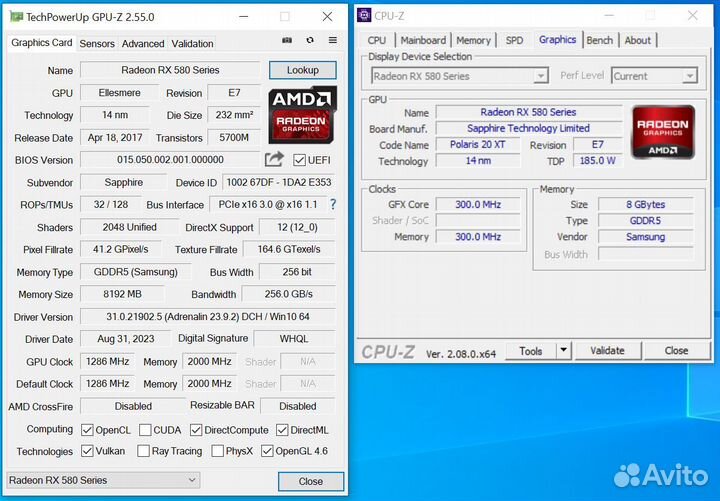Click the CPU-Z Tools button

[x=531, y=351]
